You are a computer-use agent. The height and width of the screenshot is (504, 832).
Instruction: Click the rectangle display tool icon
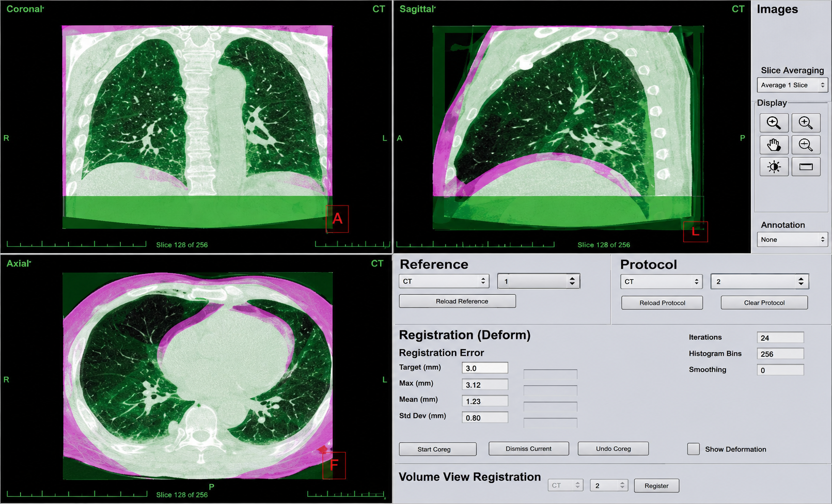806,167
